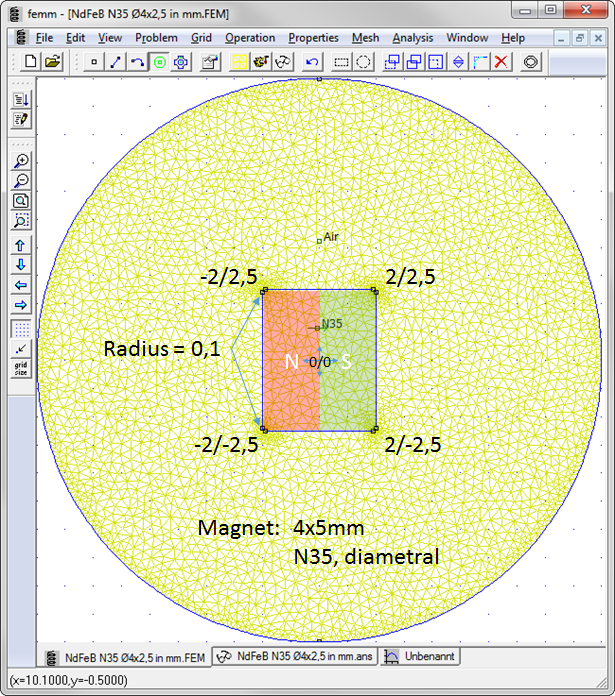Open the Operation menu
This screenshot has width=615, height=696.
(250, 38)
